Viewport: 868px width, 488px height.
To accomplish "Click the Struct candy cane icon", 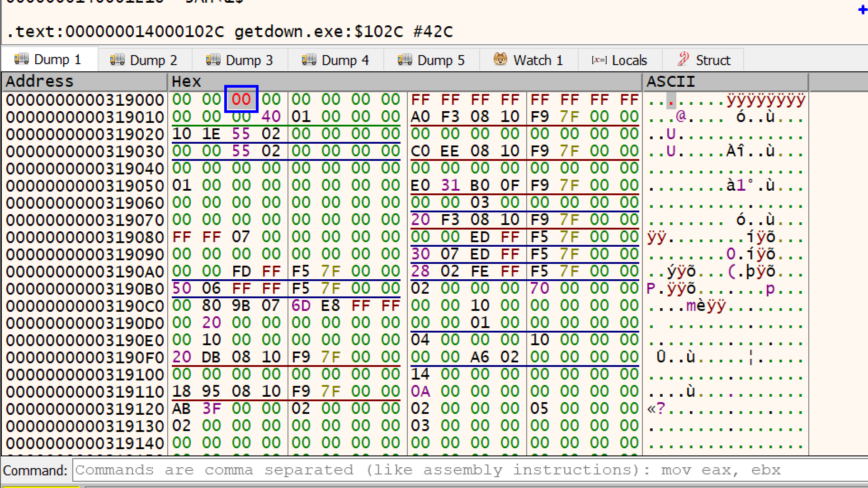I will 683,59.
